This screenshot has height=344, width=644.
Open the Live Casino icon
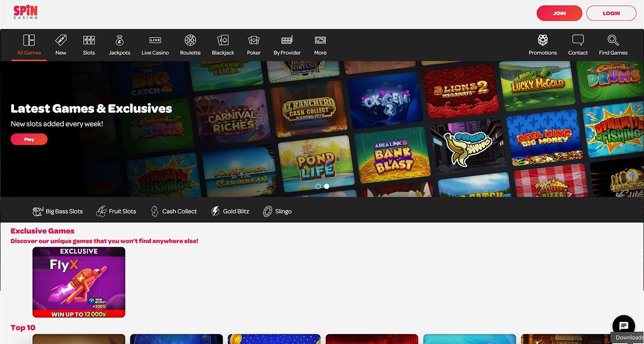coord(155,40)
